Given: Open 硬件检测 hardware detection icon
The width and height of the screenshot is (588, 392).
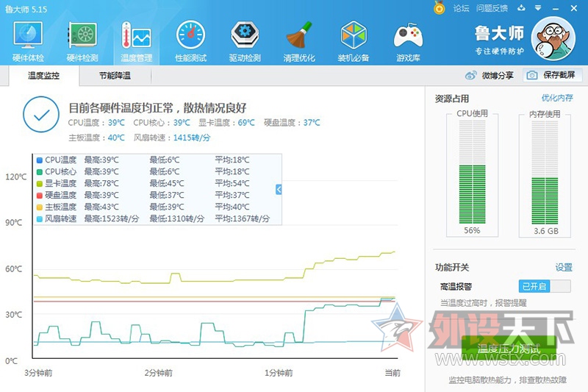Looking at the screenshot, I should 82,41.
